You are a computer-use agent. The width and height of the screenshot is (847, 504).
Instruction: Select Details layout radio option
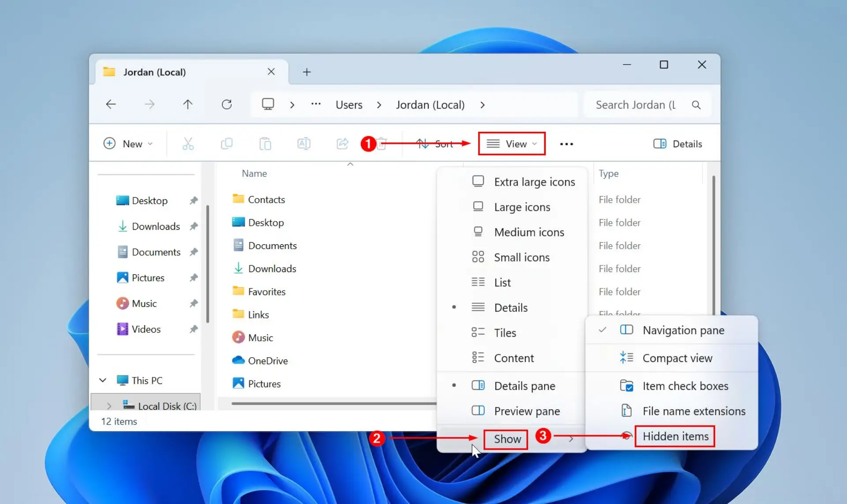[x=512, y=308]
